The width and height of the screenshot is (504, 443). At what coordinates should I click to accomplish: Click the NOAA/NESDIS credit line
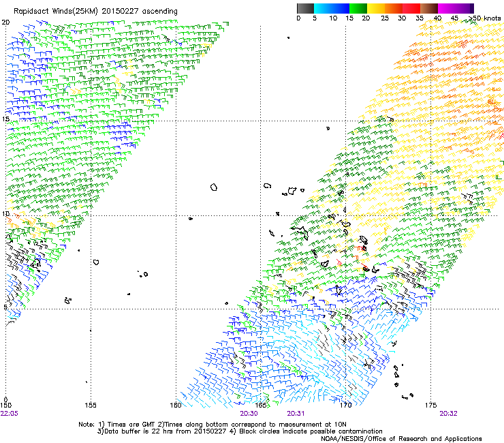click(x=401, y=439)
